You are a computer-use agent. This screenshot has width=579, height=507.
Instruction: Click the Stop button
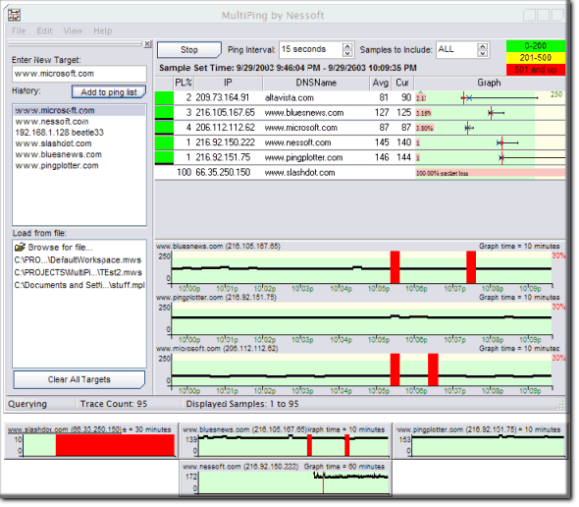coord(189,50)
